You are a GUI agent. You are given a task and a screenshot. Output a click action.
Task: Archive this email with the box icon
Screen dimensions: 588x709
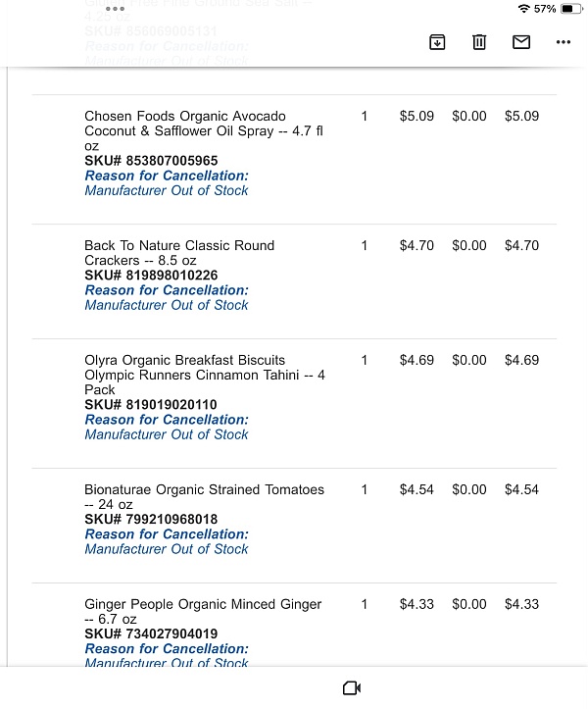click(437, 42)
